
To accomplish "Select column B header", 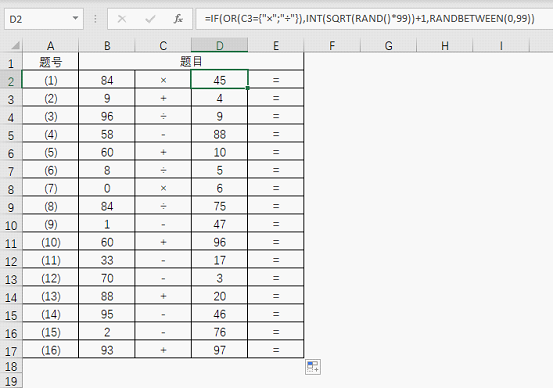I will (x=107, y=46).
